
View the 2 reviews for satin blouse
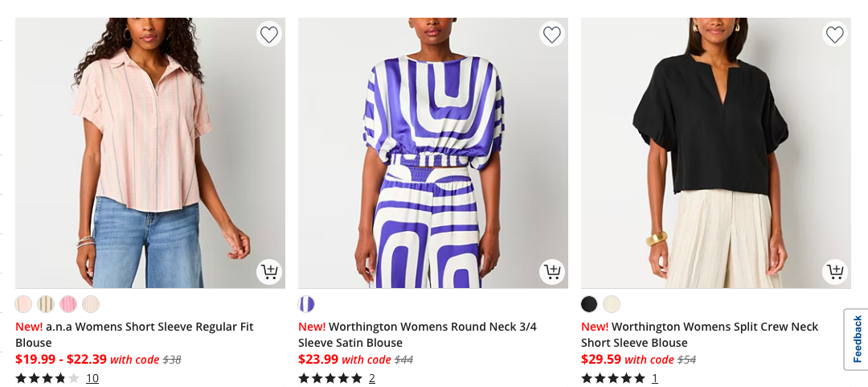coord(372,378)
